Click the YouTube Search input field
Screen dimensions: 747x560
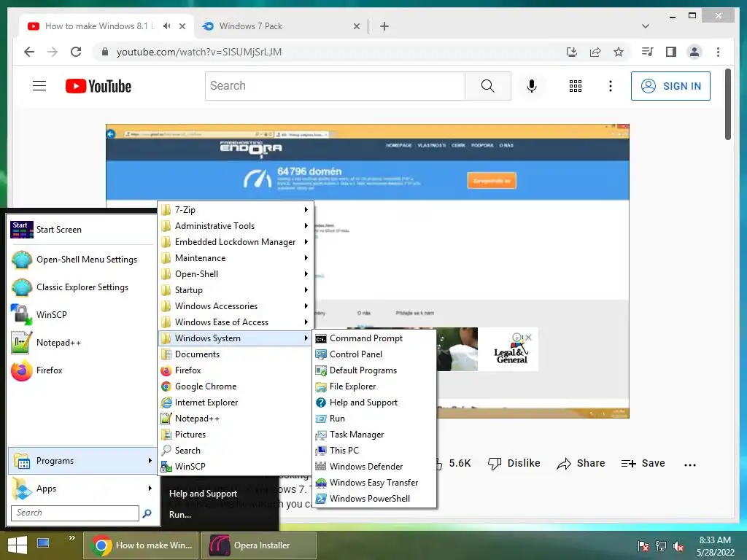(x=336, y=86)
